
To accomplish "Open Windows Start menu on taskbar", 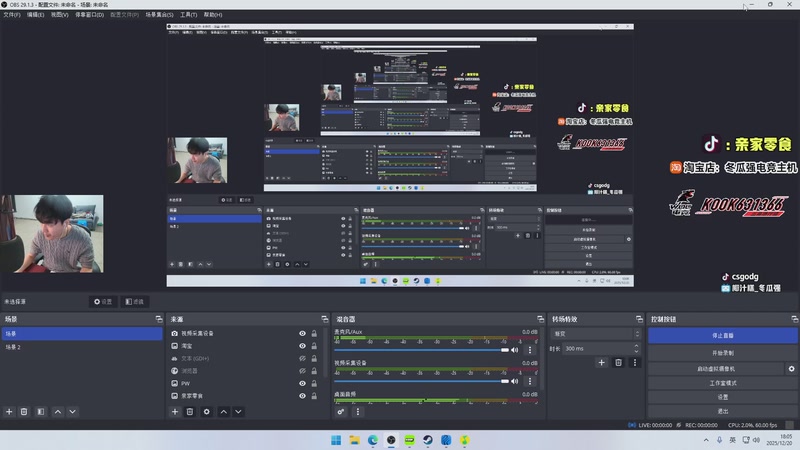I will pyautogui.click(x=336, y=440).
